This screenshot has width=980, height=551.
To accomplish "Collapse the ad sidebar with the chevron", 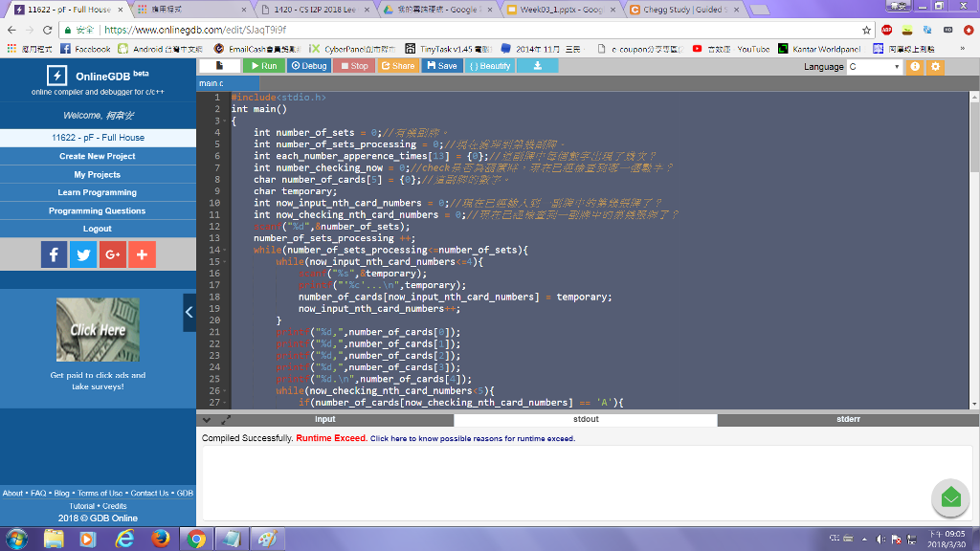I will [x=189, y=312].
